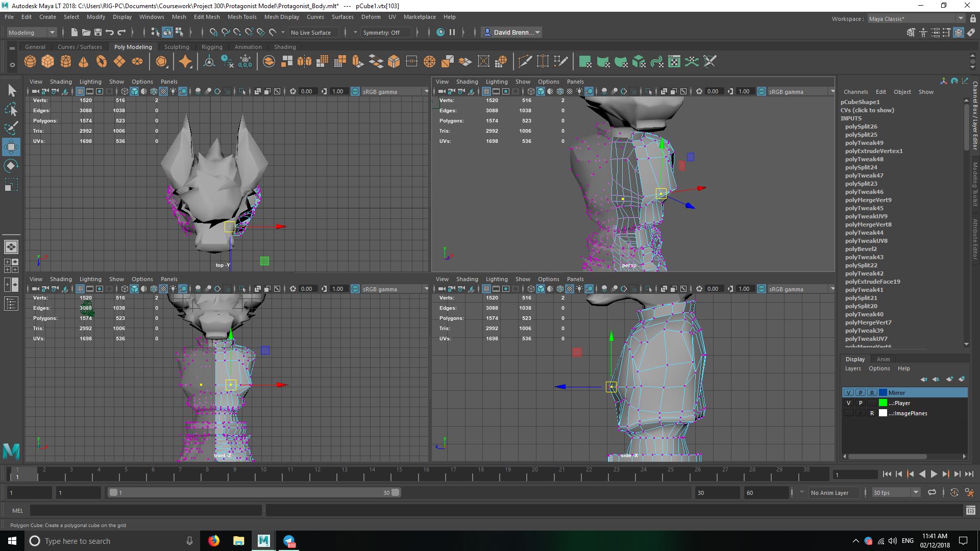
Task: Click the Mirror layer blue color swatch
Action: pos(883,392)
